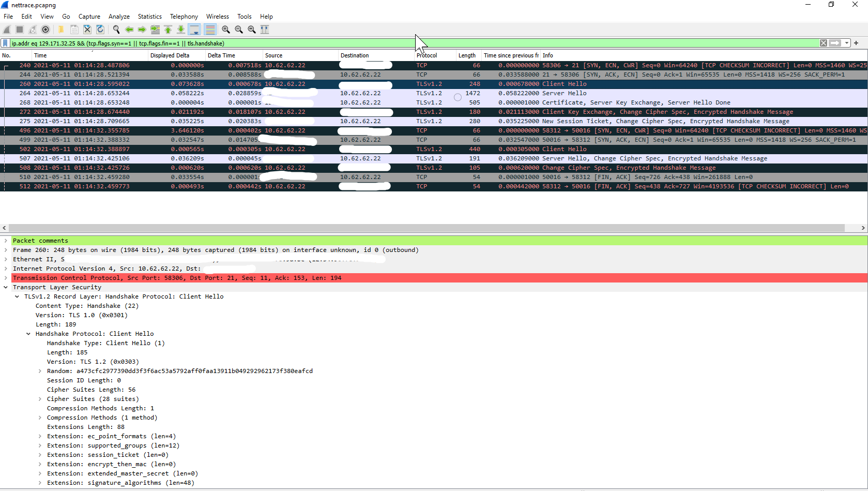Toggle automatic scrolling in live capture
This screenshot has height=491, width=868.
coord(195,29)
